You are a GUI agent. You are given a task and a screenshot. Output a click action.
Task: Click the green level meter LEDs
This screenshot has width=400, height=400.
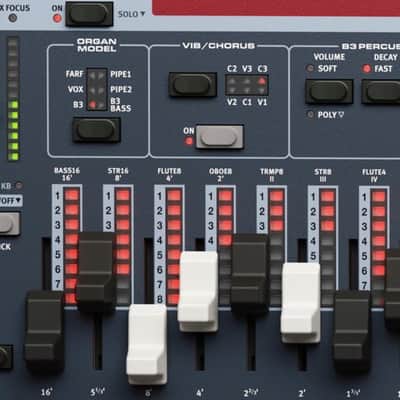(x=13, y=131)
